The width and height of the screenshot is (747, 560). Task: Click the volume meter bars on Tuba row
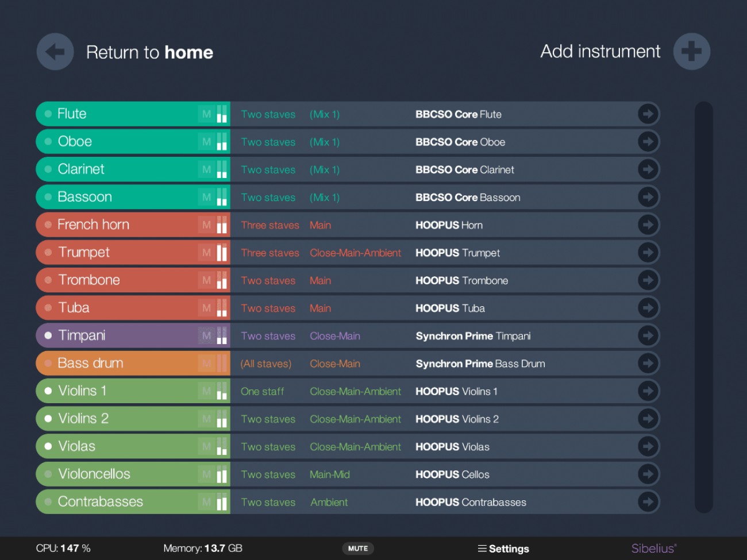(x=220, y=308)
